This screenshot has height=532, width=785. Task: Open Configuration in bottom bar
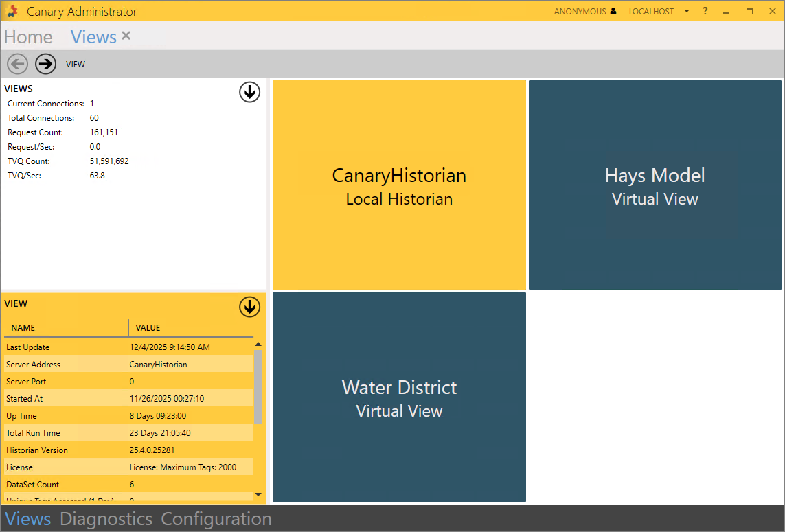[216, 519]
